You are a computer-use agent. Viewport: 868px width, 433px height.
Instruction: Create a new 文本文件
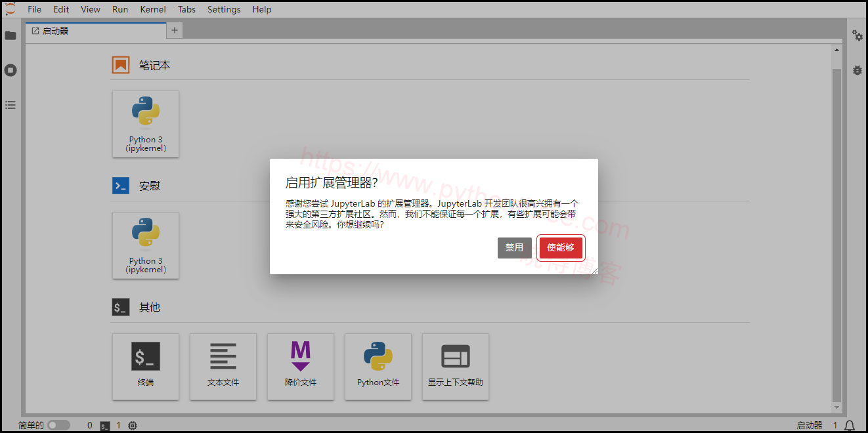pos(223,367)
